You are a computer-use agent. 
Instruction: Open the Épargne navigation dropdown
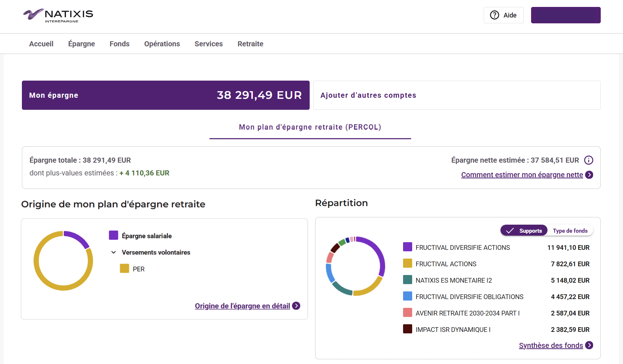81,44
